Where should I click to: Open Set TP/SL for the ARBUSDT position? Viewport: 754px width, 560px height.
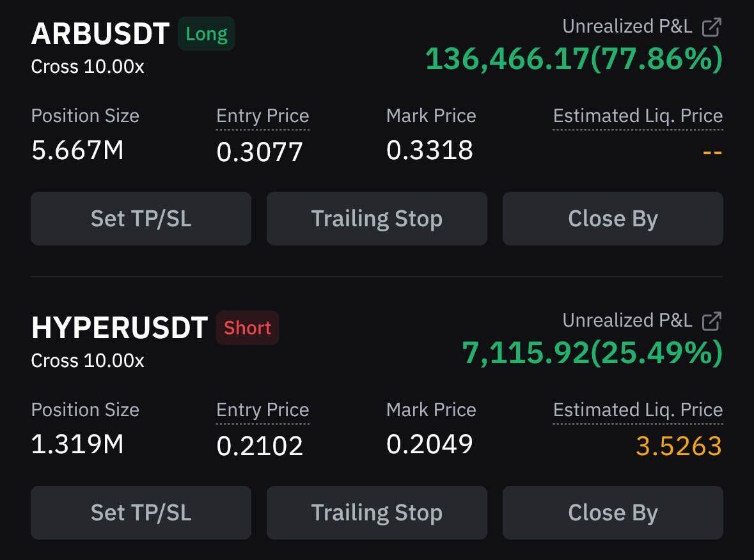pos(141,219)
